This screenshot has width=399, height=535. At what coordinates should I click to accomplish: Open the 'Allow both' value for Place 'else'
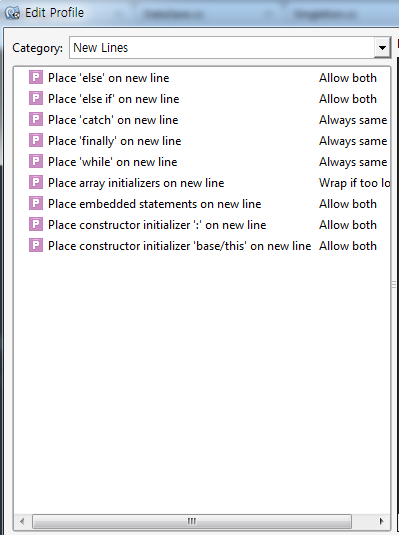tap(348, 78)
